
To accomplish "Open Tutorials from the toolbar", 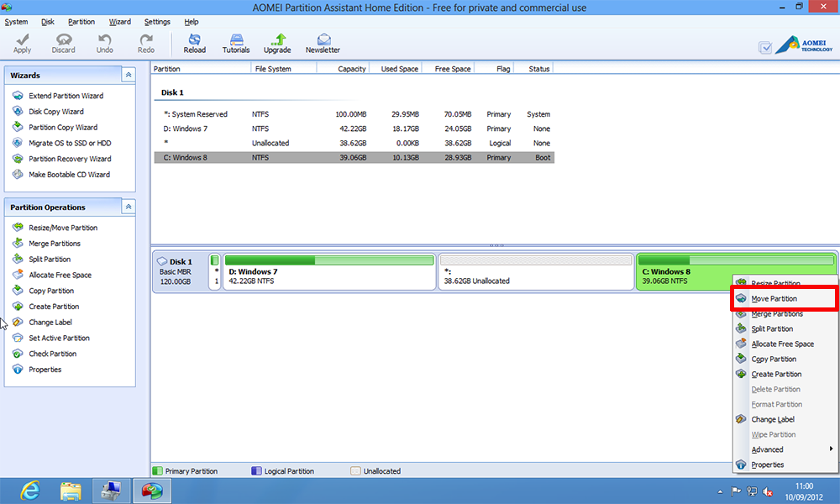I will tap(236, 44).
